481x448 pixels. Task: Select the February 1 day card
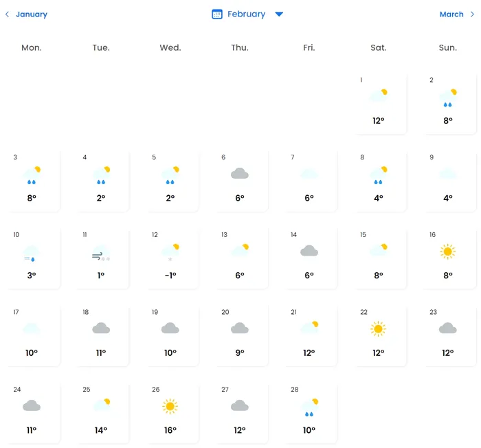click(x=379, y=103)
